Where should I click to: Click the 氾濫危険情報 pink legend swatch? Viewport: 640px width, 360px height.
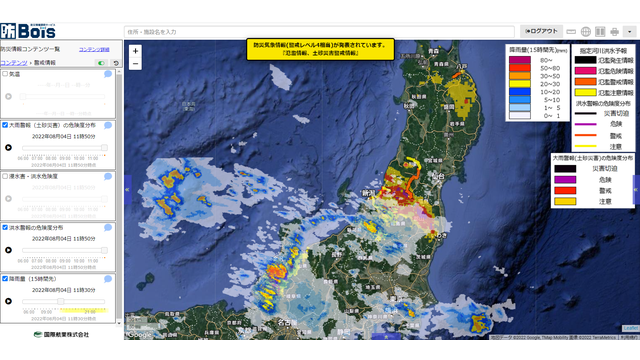click(x=585, y=71)
